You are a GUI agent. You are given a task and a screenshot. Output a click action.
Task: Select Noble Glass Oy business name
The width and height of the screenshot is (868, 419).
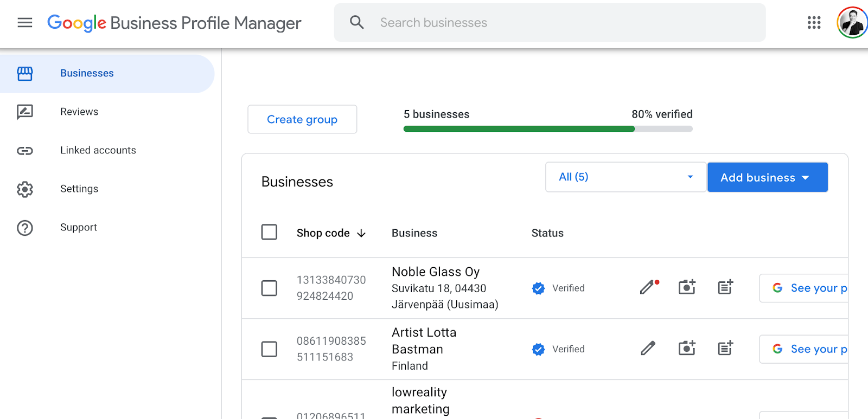pos(436,272)
